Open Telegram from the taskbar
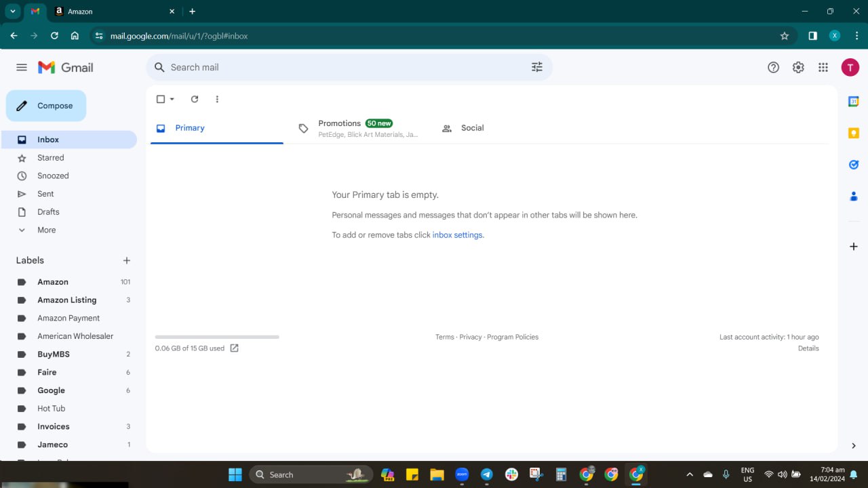Image resolution: width=868 pixels, height=488 pixels. (x=487, y=474)
